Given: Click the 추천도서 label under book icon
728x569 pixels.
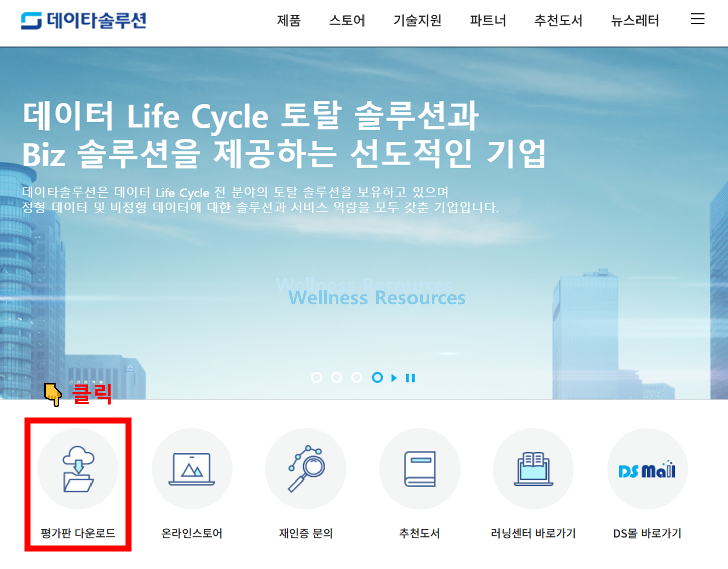Looking at the screenshot, I should pyautogui.click(x=420, y=533).
